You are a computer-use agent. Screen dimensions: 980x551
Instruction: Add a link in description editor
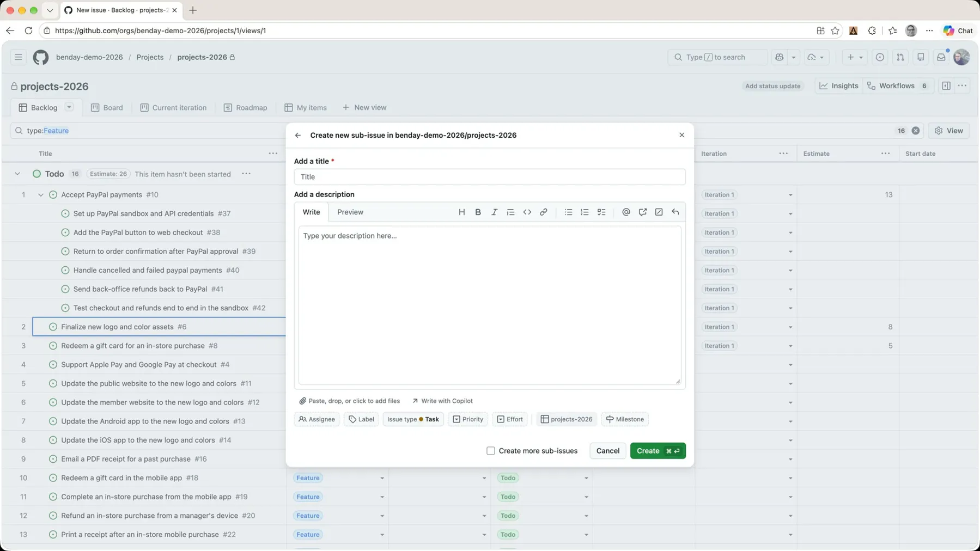click(x=543, y=212)
